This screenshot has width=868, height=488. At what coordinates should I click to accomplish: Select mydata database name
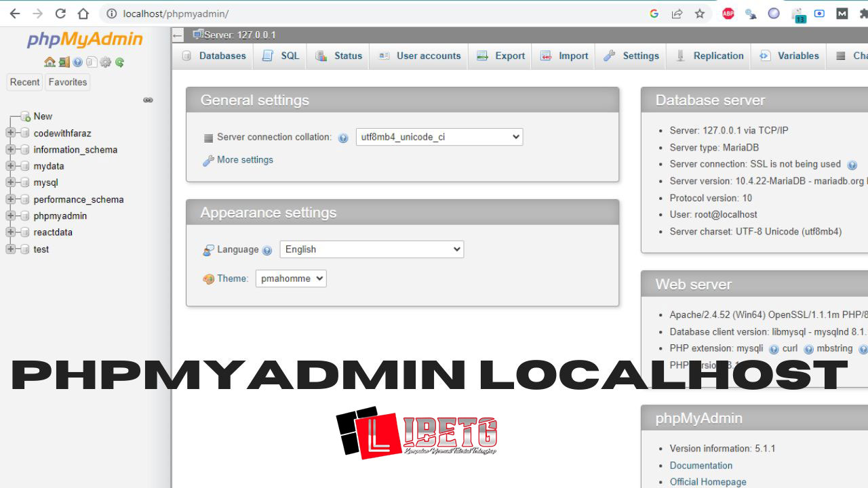point(49,166)
